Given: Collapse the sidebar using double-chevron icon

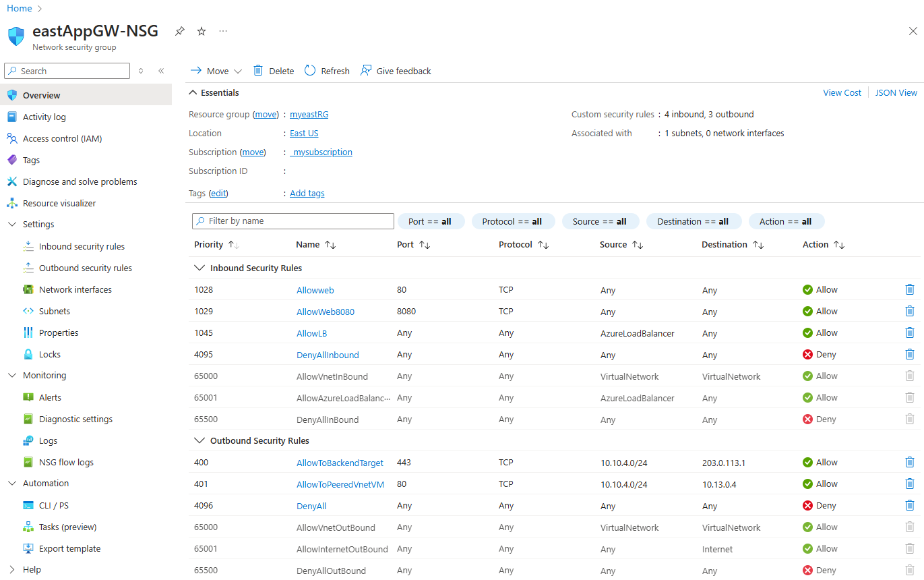Looking at the screenshot, I should [x=161, y=71].
